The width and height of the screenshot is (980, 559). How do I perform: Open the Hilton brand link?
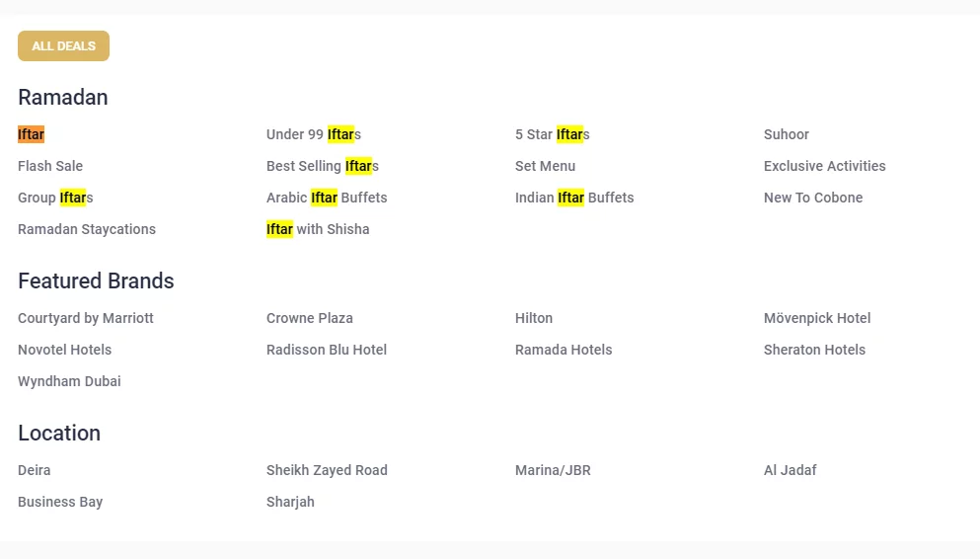(x=534, y=318)
